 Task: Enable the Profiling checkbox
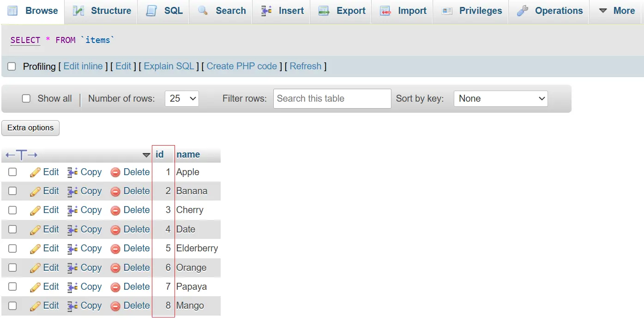[x=12, y=67]
